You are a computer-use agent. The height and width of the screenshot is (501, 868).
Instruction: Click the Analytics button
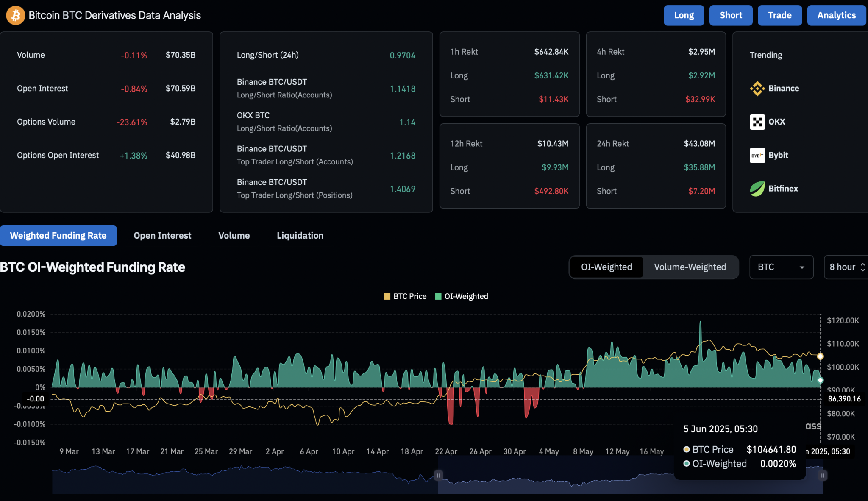click(836, 16)
